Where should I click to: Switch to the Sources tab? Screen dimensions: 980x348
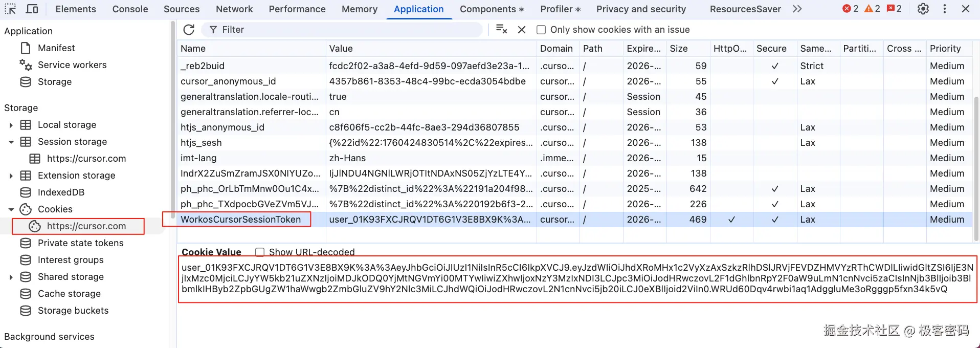click(x=182, y=9)
